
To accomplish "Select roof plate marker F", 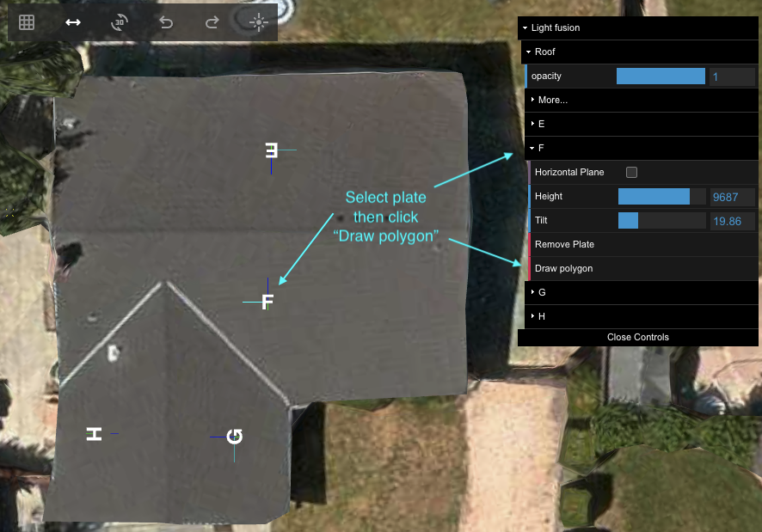I will pos(267,302).
